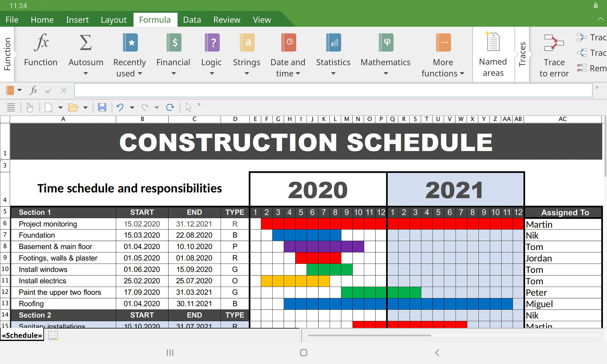Click the horizontal scrollbar thumb
607x364 pixels.
click(x=369, y=335)
